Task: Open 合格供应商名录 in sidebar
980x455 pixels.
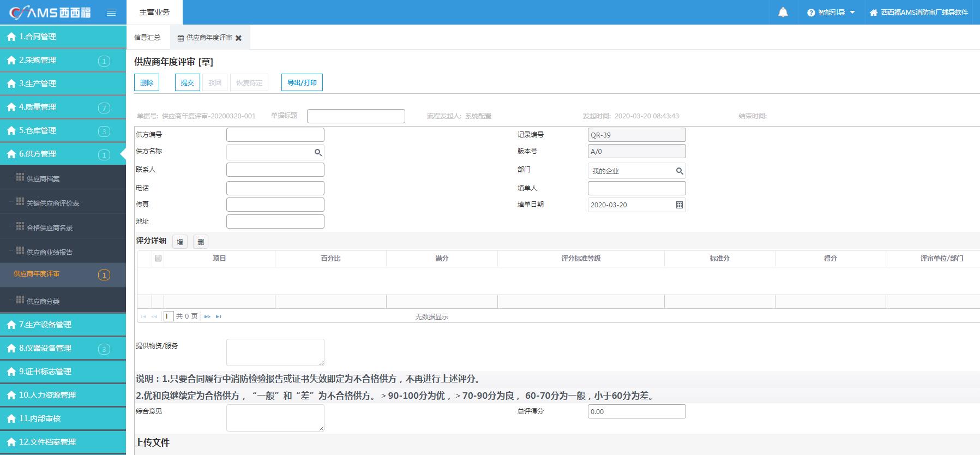Action: [63, 227]
